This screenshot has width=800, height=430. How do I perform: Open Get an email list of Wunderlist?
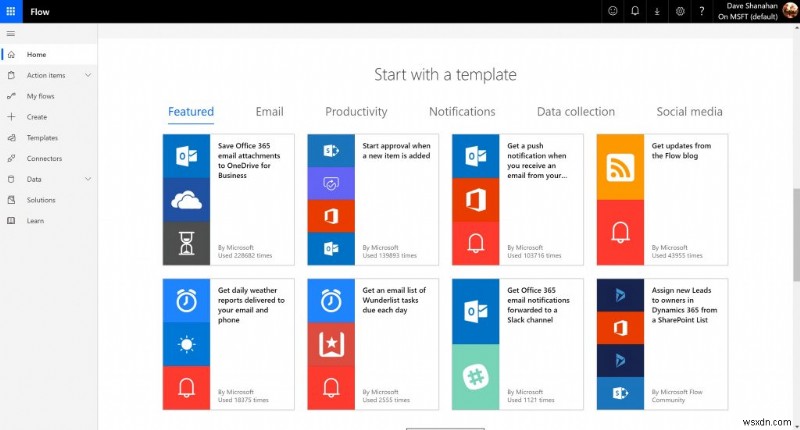point(373,344)
